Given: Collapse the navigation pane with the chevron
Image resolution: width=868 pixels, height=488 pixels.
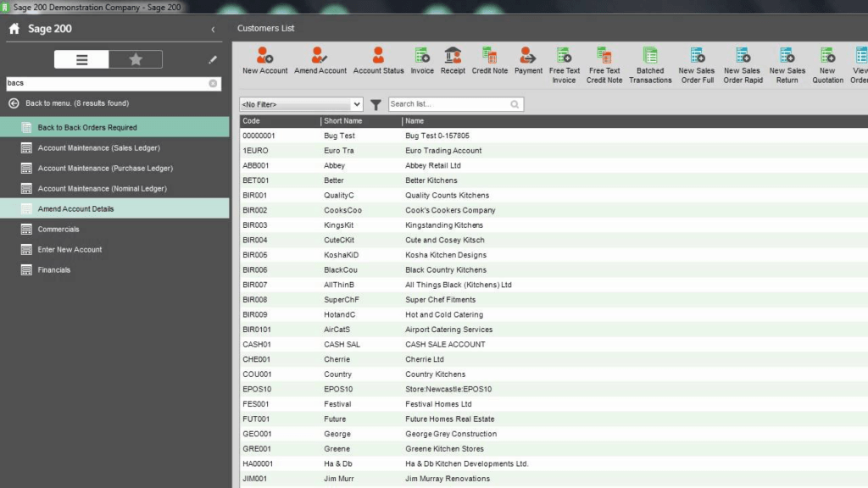Looking at the screenshot, I should click(x=213, y=30).
